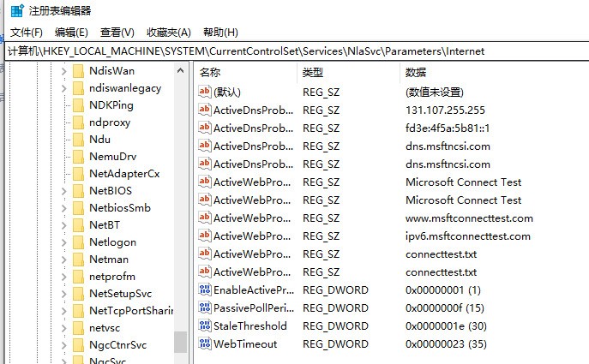Open the 查看(V) menu

(117, 33)
